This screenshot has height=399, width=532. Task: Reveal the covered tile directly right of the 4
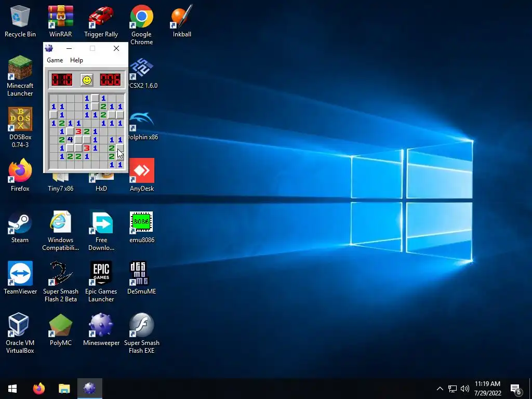78,139
